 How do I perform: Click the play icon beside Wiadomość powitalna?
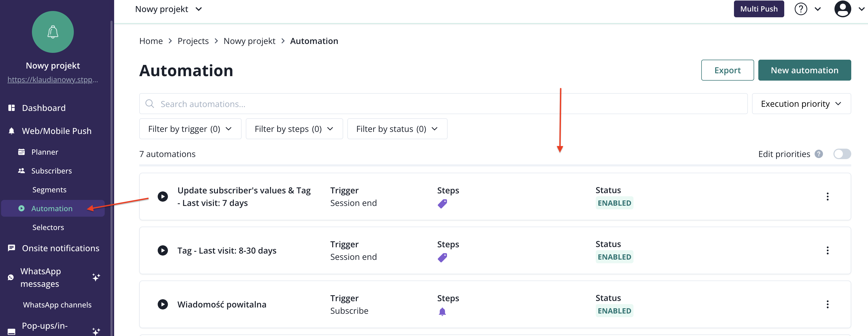[163, 304]
